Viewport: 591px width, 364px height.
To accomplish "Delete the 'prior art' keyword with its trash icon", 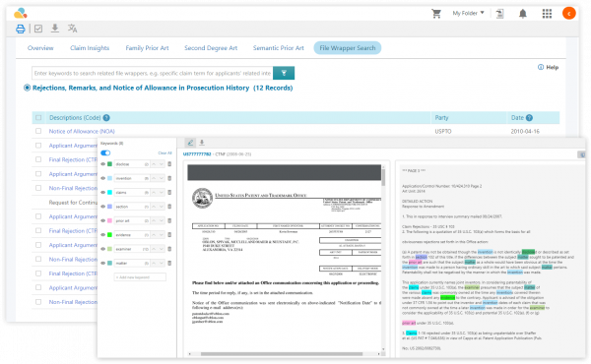I will (x=169, y=220).
